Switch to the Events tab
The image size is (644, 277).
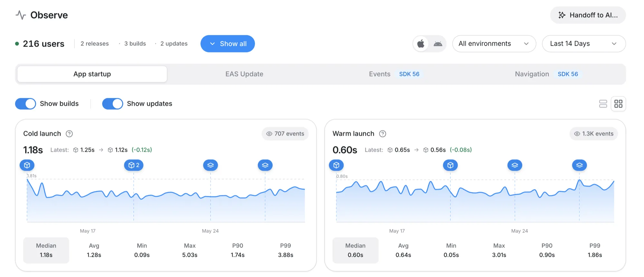396,74
